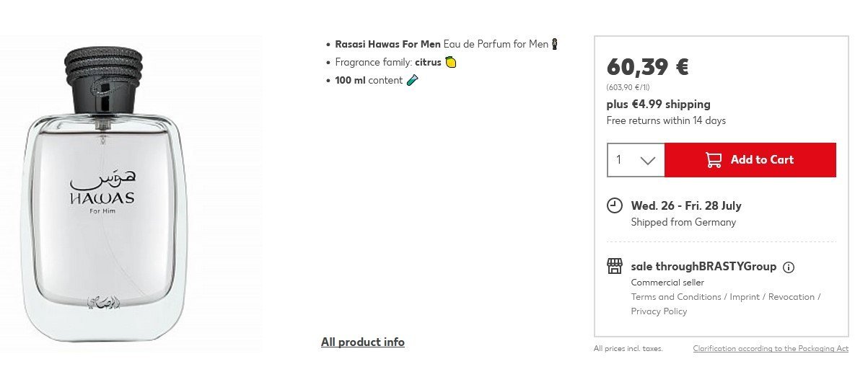The width and height of the screenshot is (868, 377).
Task: Click the store icon beside seller name
Action: tap(614, 267)
